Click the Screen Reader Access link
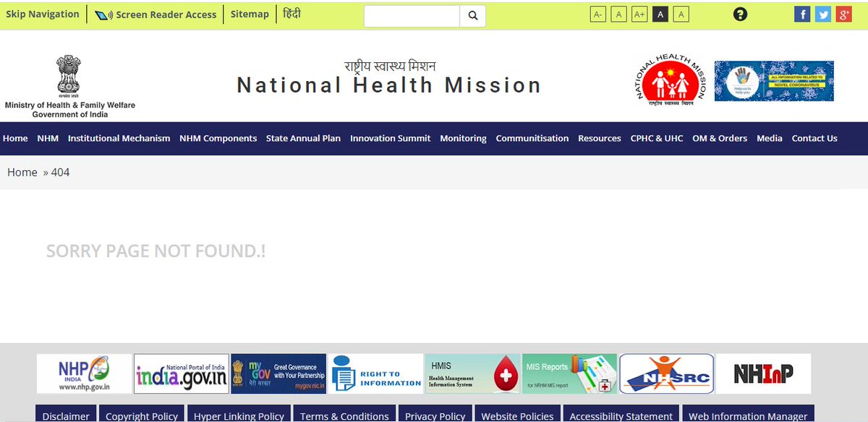 tap(156, 14)
